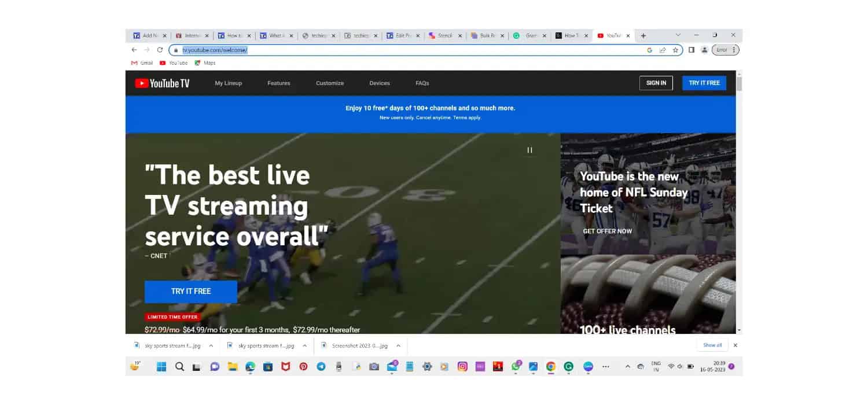Open My Lineup menu item

[x=229, y=83]
